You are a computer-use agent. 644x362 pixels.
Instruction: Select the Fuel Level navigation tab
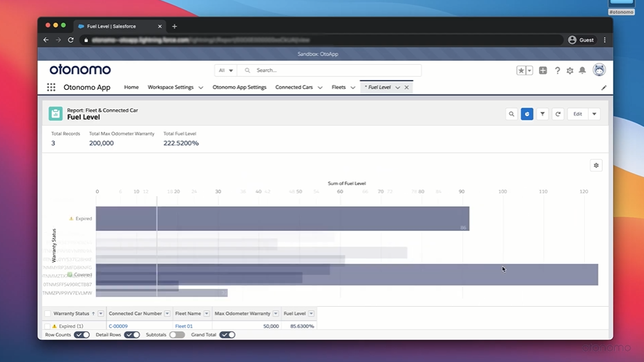378,87
